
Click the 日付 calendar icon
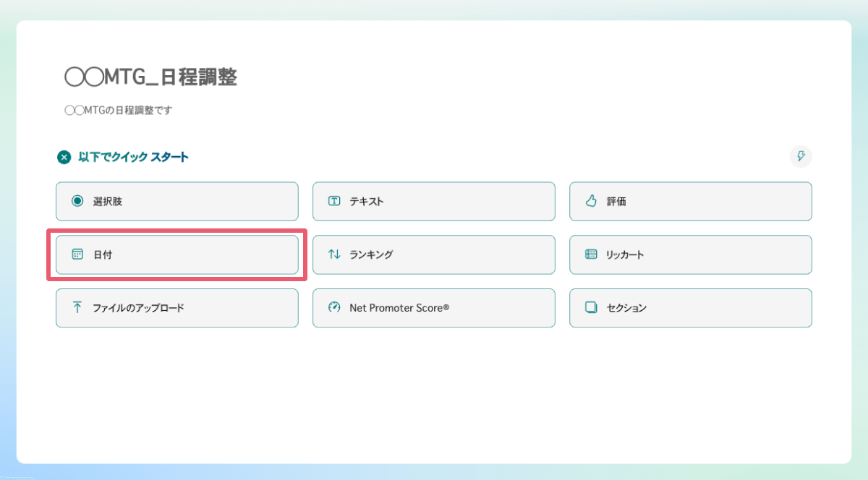(x=77, y=254)
